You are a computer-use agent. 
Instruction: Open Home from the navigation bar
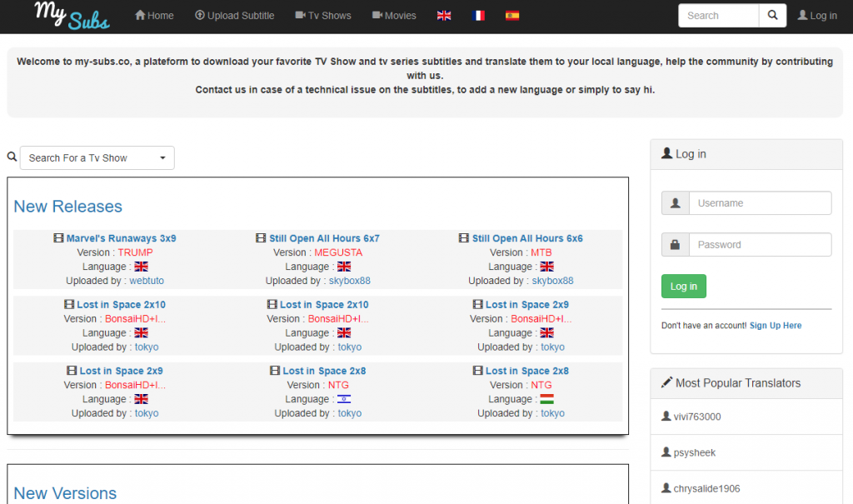point(154,16)
